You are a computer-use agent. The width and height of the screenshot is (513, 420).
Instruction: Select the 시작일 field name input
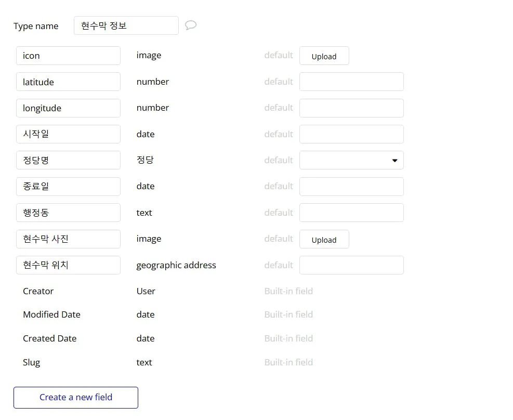(x=68, y=134)
